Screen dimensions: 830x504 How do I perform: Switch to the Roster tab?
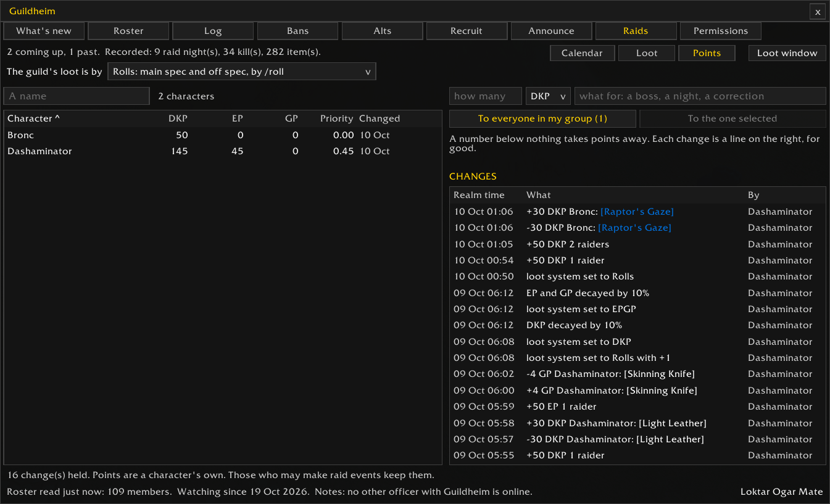[128, 31]
